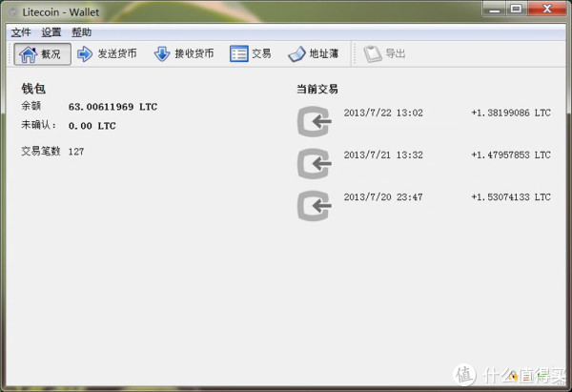572x392 pixels.
Task: Select the 2013/7/20 23:47 transaction date
Action: (383, 197)
